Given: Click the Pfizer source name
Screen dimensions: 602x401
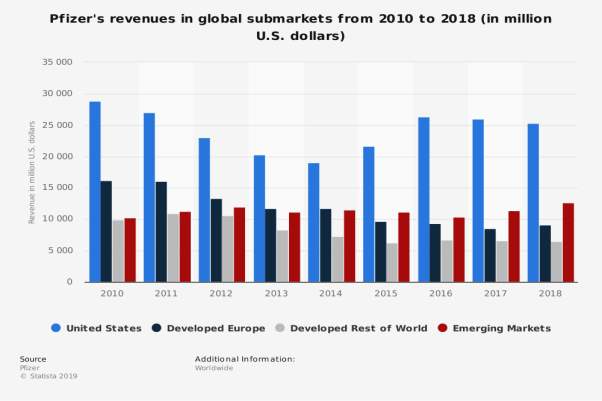Looking at the screenshot, I should (30, 368).
